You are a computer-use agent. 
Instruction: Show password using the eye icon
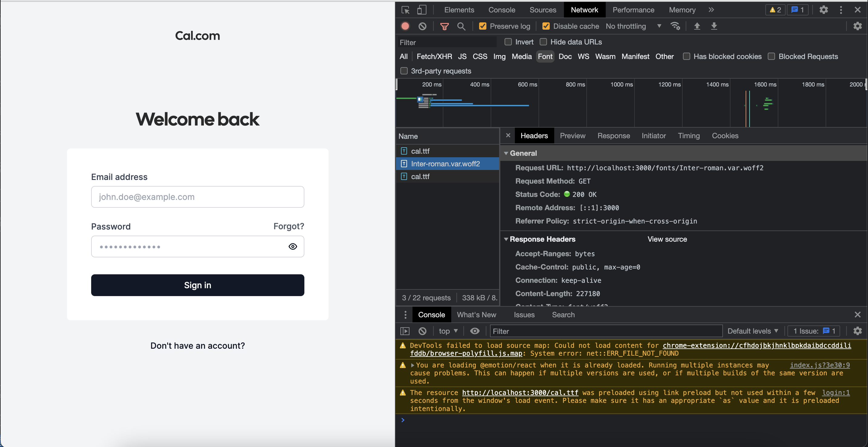coord(293,246)
